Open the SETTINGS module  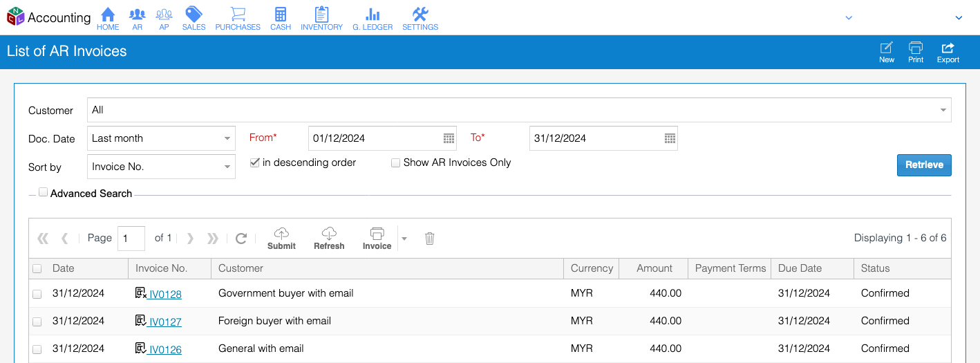click(420, 19)
